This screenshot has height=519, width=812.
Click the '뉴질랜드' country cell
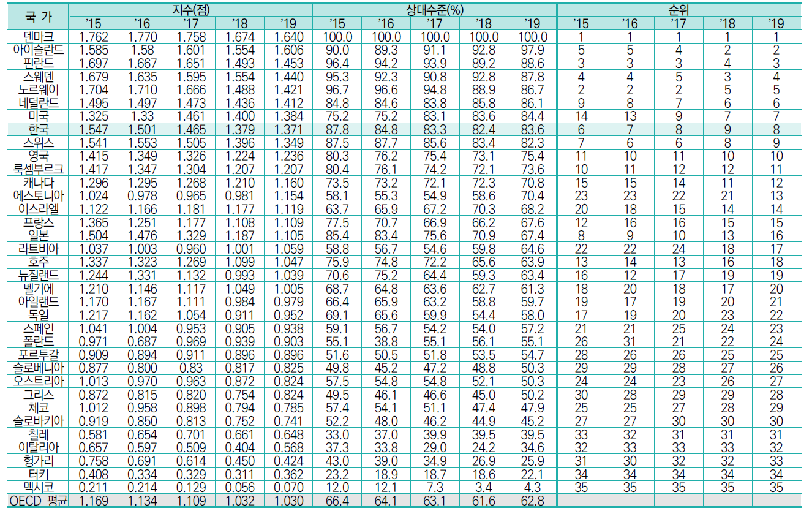point(39,276)
